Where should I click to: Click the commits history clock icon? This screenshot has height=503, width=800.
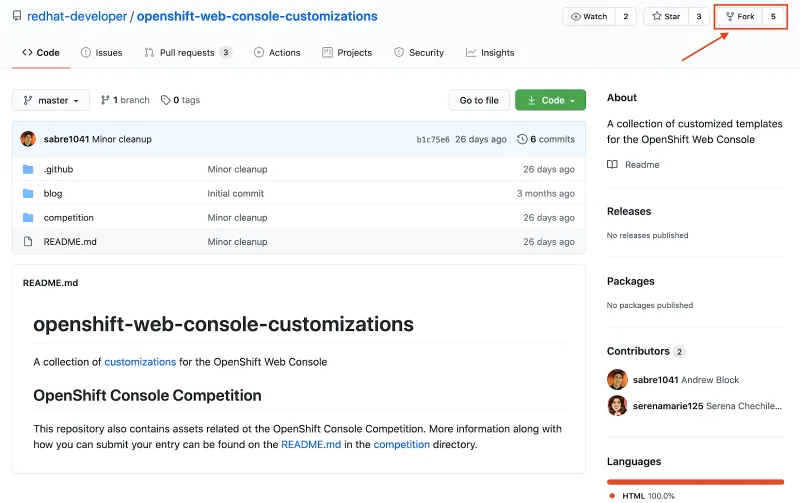521,139
